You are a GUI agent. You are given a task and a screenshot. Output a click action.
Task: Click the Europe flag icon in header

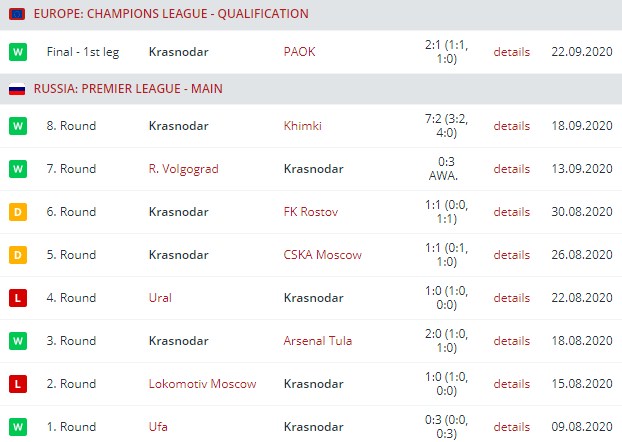[x=17, y=14]
